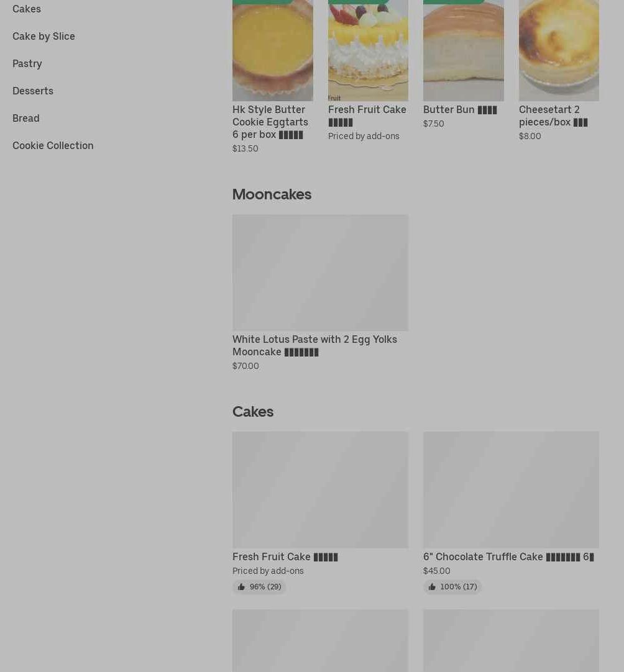Open Chocolate Truffle Cake image placeholder
The height and width of the screenshot is (672, 624).
[x=512, y=489]
